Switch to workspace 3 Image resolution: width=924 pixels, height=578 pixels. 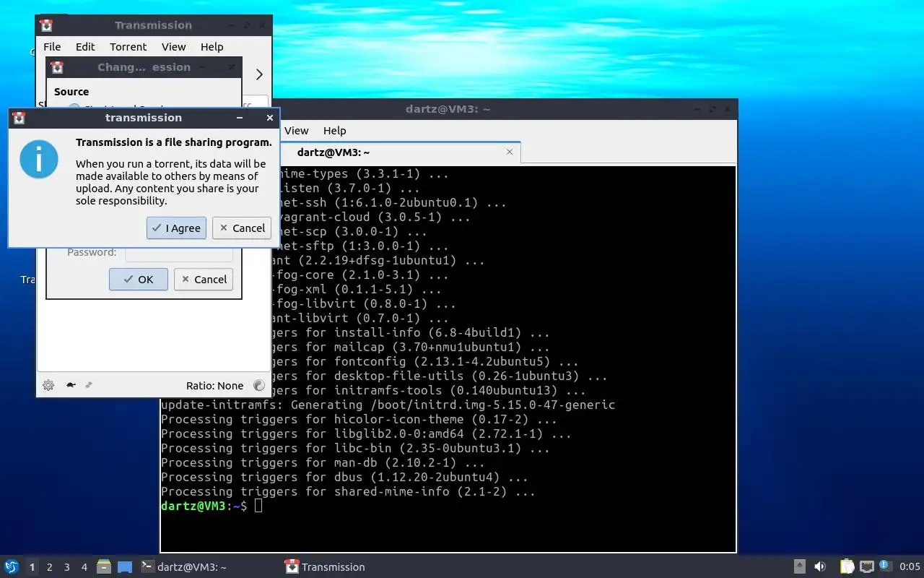[66, 567]
